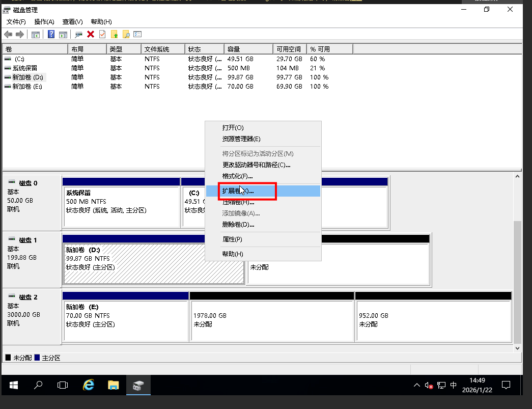Open Internet Explorer from the taskbar
Image resolution: width=532 pixels, height=409 pixels.
(89, 385)
